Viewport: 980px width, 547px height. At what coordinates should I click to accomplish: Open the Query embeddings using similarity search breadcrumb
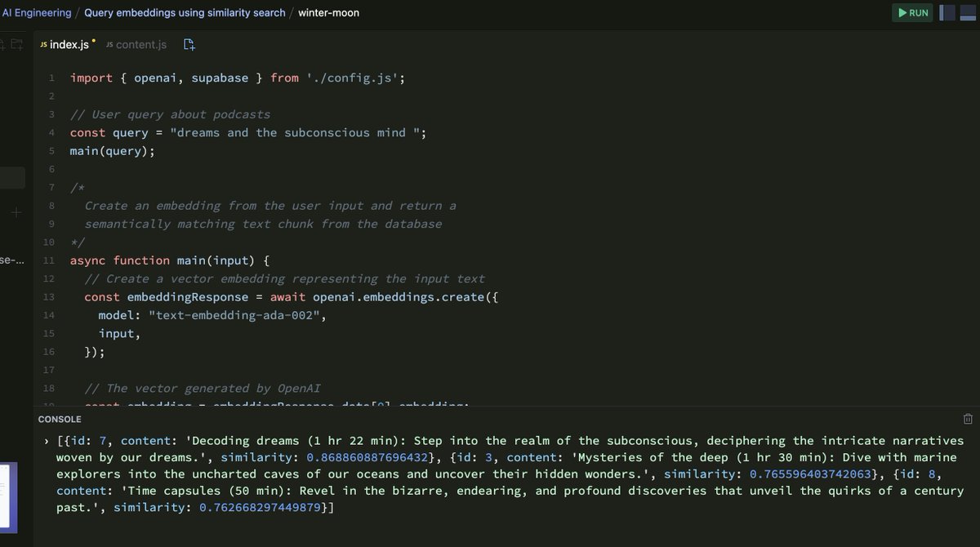point(185,13)
